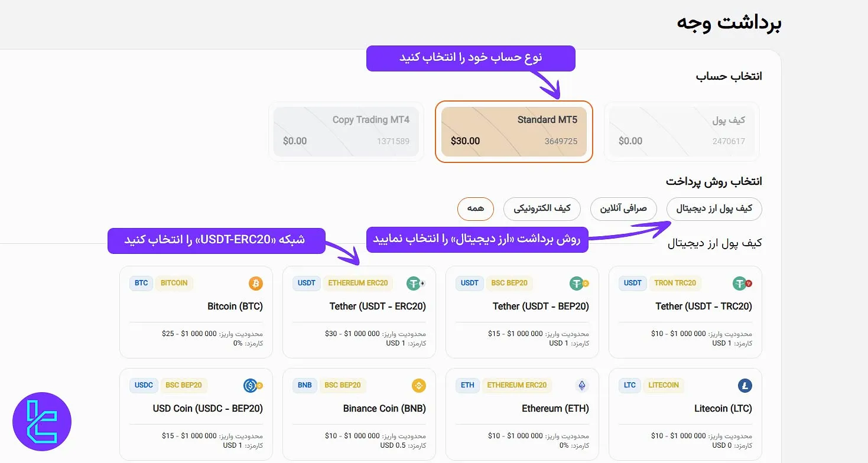
Task: Select the Standard MT5 account card
Action: (x=513, y=131)
